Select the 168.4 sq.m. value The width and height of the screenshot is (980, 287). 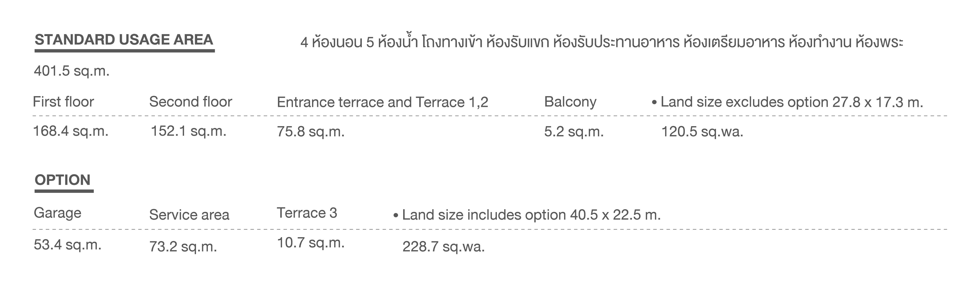(71, 131)
